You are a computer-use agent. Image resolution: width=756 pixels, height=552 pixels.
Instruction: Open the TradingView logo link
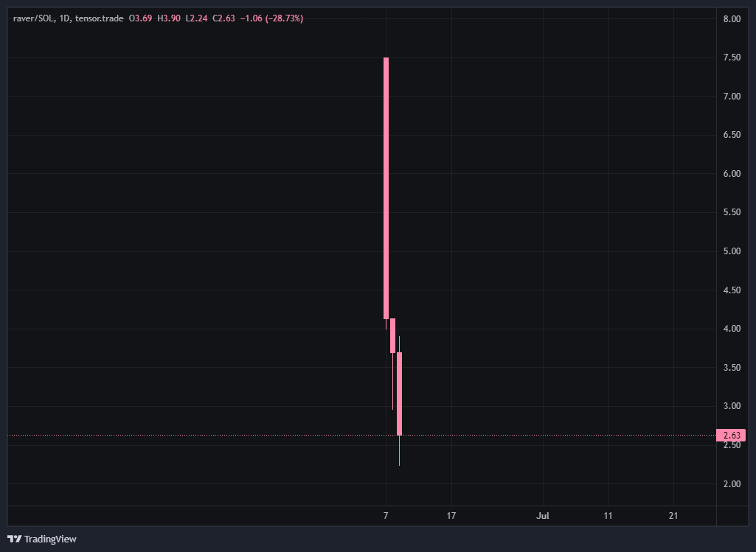click(x=42, y=539)
